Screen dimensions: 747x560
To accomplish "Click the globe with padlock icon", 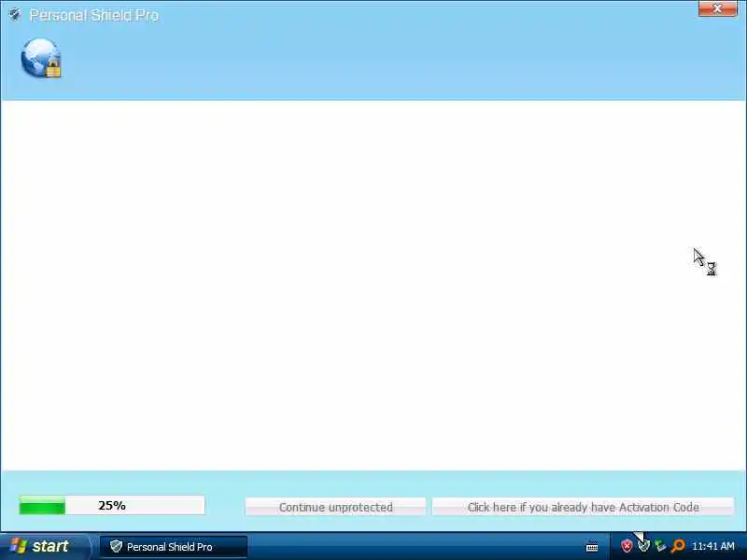I will click(41, 58).
